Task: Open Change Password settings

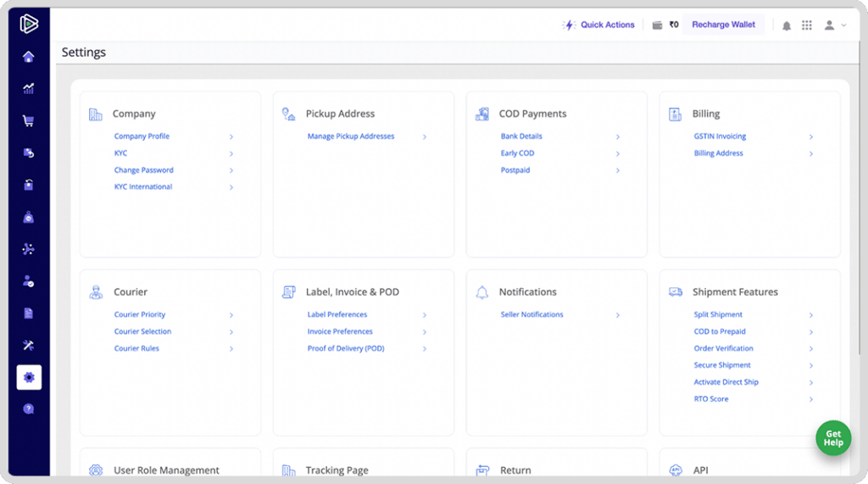Action: (x=144, y=170)
